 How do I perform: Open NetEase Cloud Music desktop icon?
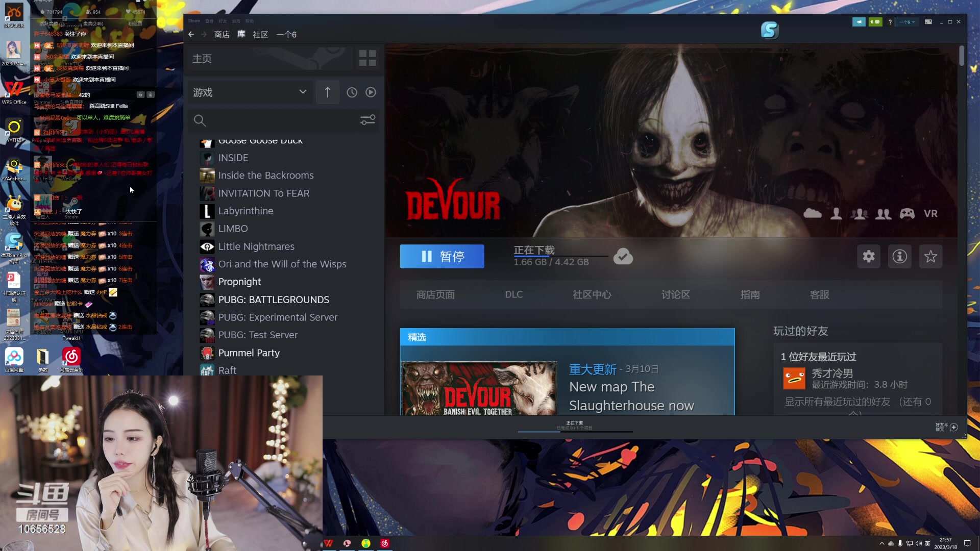(71, 360)
